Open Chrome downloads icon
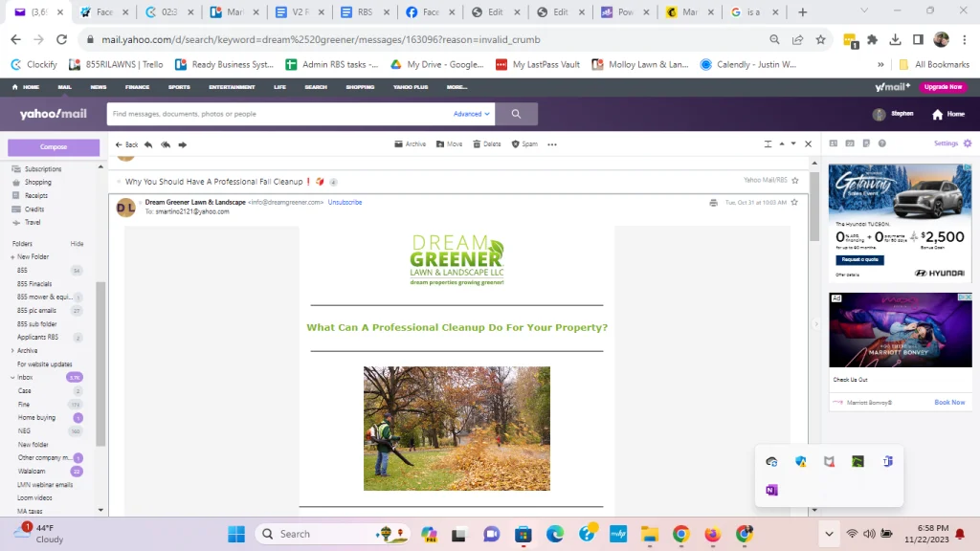The width and height of the screenshot is (980, 551). point(895,39)
